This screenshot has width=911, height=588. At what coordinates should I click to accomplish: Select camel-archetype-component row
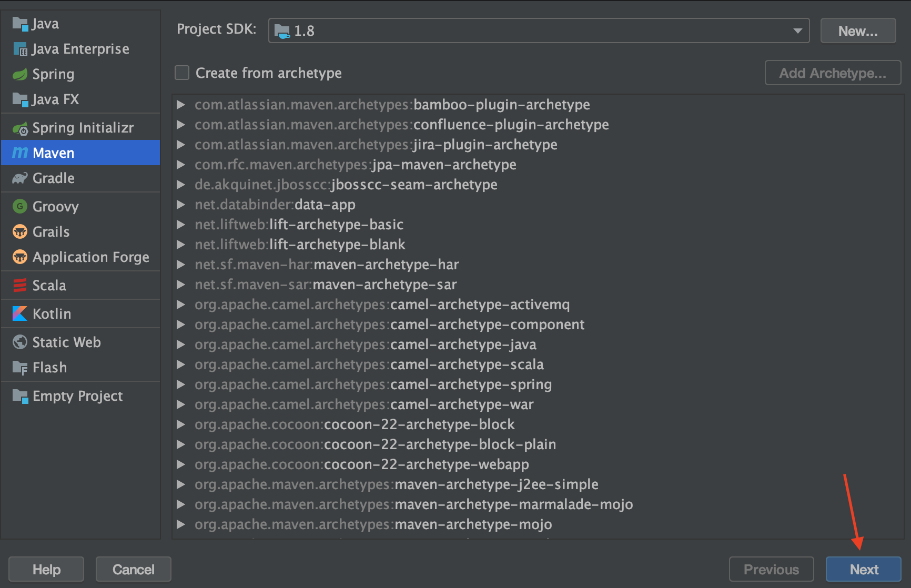tap(538, 325)
